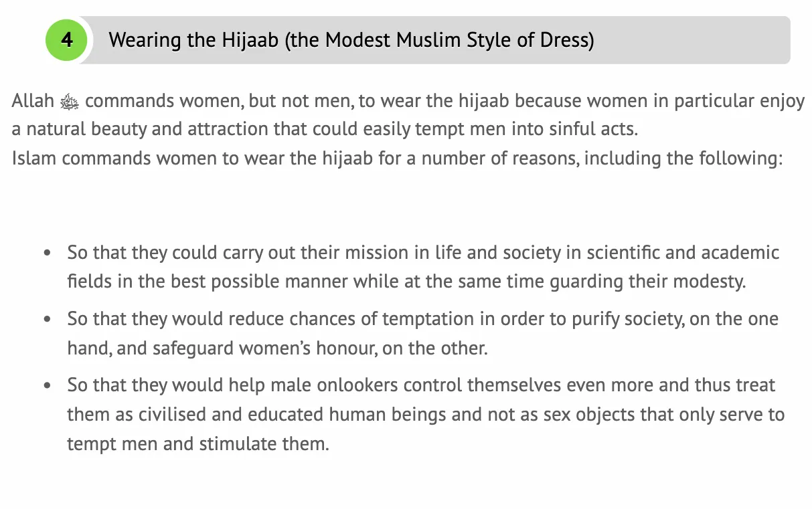Click the first bullet point marker

tap(47, 253)
